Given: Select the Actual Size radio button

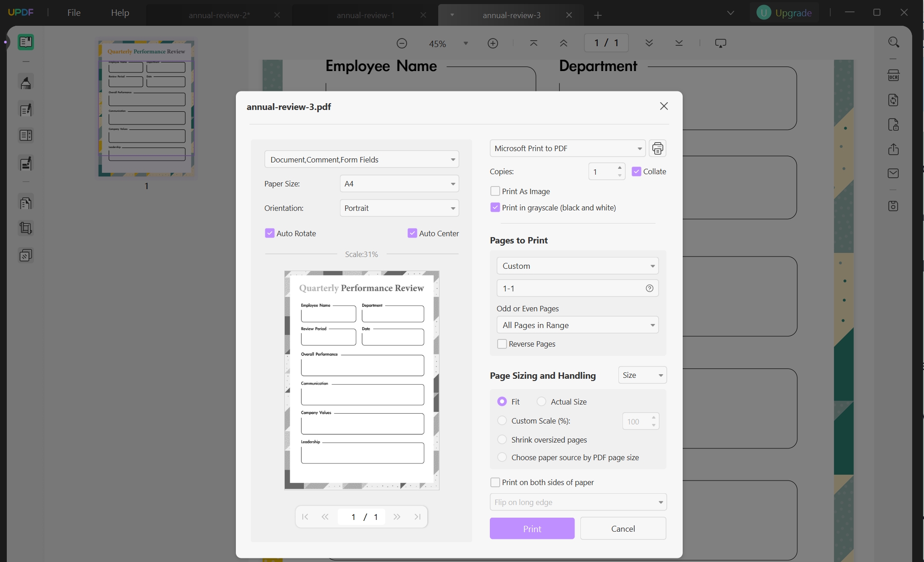Looking at the screenshot, I should coord(541,402).
